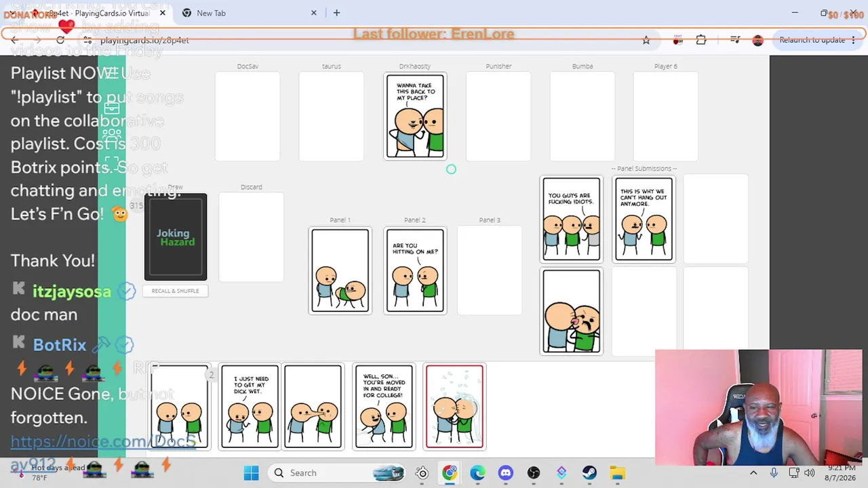868x488 pixels.
Task: Open Microsoft Edge from the taskbar
Action: (x=477, y=473)
